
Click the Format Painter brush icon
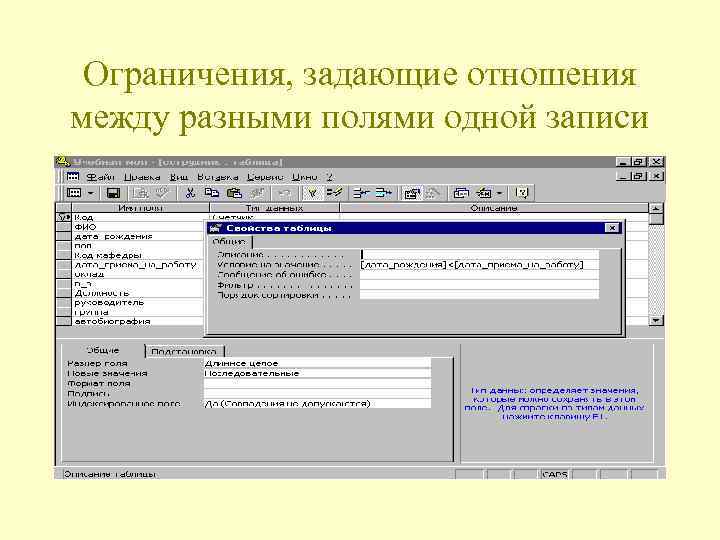pos(257,193)
